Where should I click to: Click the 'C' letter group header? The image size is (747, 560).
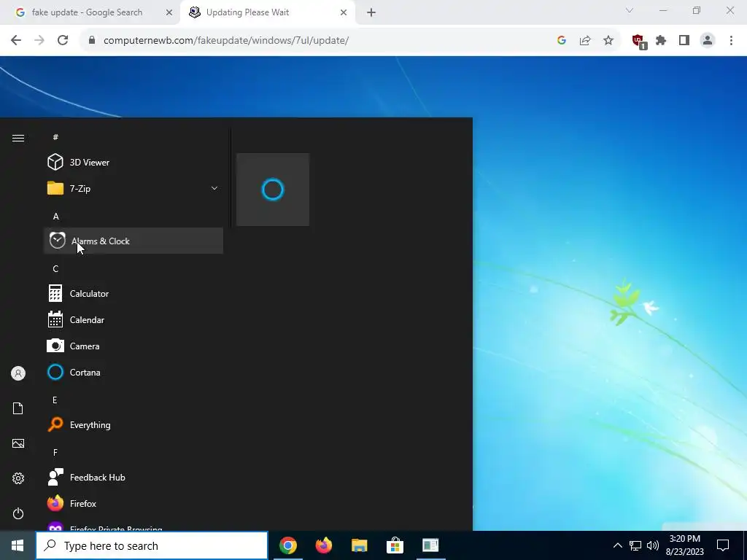click(55, 269)
